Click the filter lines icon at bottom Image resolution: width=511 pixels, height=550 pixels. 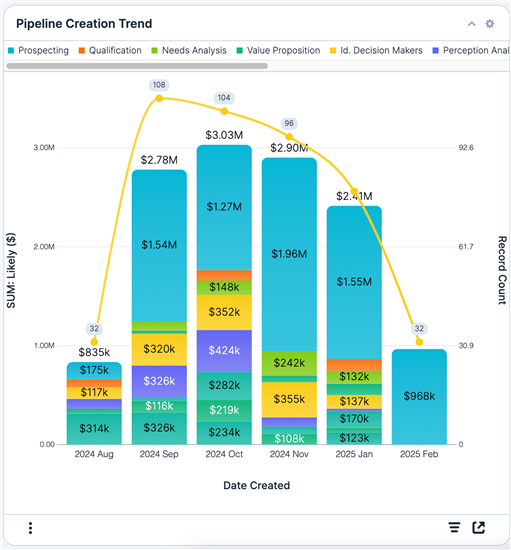click(x=454, y=527)
